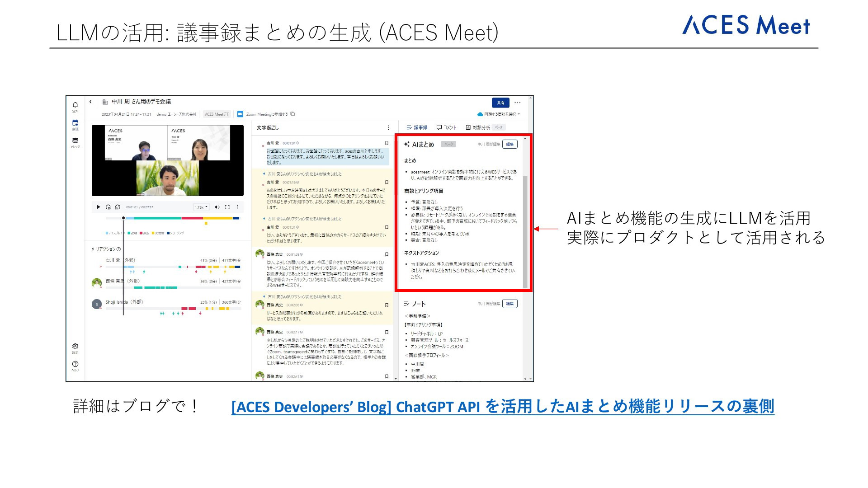Viewport: 868px width, 488px height.
Task: Open the knowledge stack icon in sidebar
Action: [75, 141]
